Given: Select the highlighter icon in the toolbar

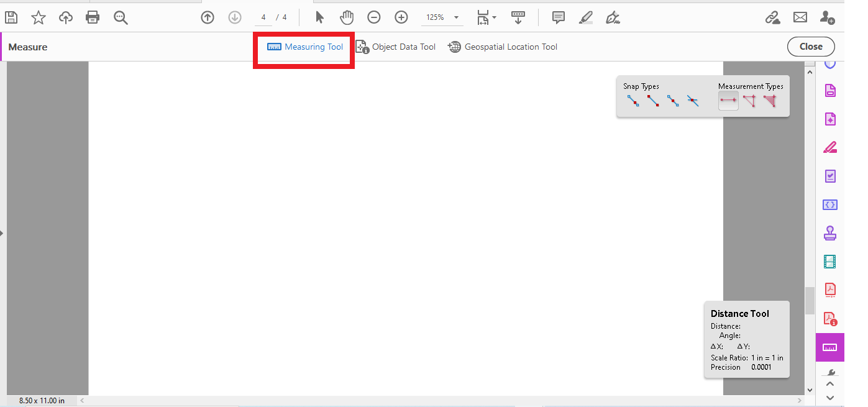Looking at the screenshot, I should 585,17.
